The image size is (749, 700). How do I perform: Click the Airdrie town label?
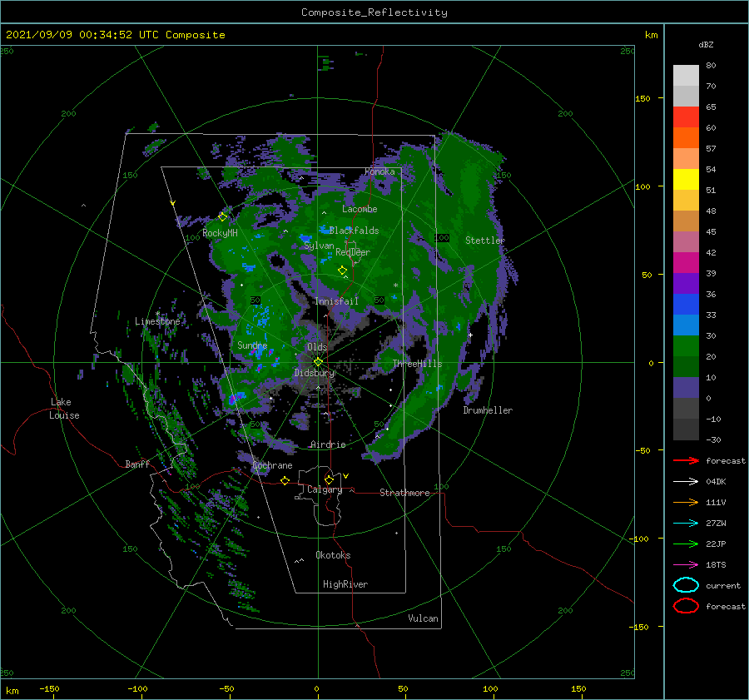(328, 444)
